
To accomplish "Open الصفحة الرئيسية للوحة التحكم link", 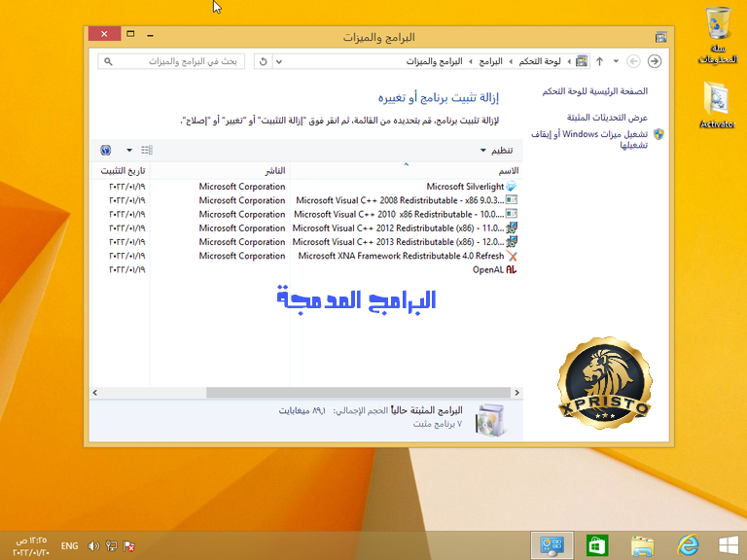I will [594, 91].
